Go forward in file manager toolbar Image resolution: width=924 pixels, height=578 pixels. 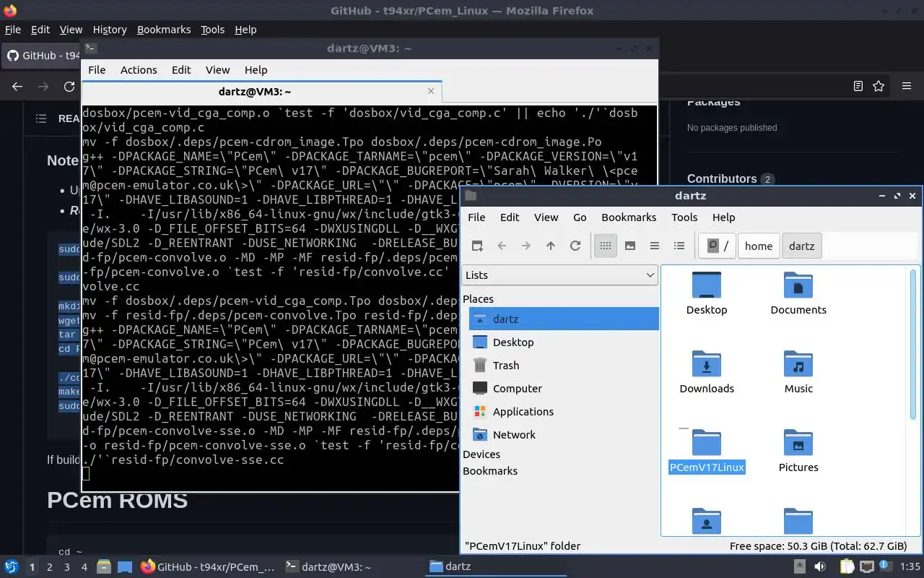coord(526,246)
